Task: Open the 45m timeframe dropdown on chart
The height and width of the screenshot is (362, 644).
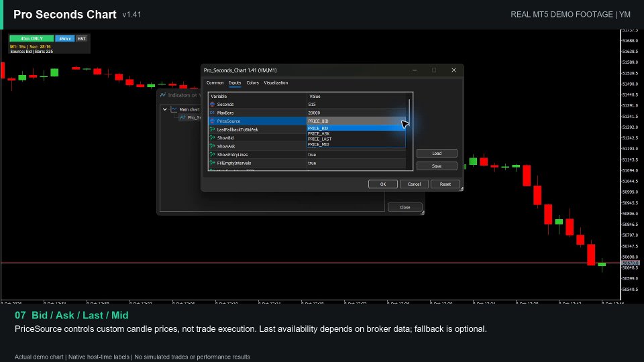Action: (65, 39)
